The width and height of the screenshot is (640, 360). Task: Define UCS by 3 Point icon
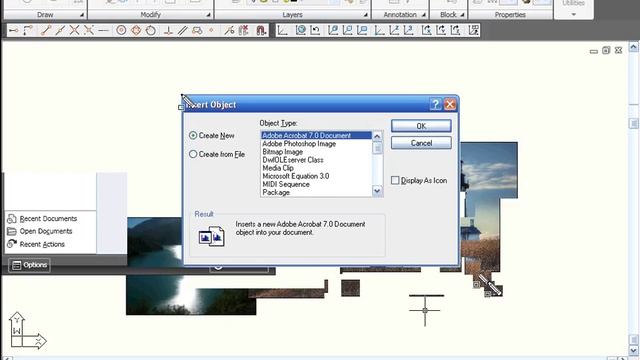pos(409,30)
